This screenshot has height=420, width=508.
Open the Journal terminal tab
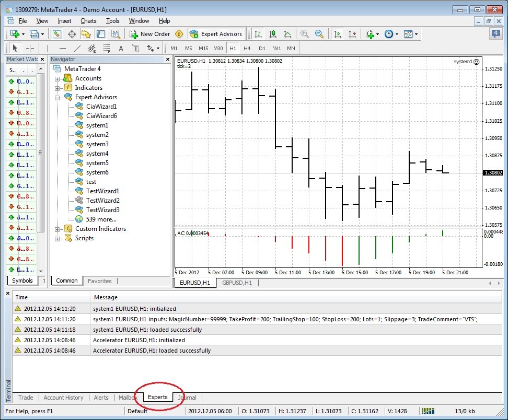coord(187,398)
